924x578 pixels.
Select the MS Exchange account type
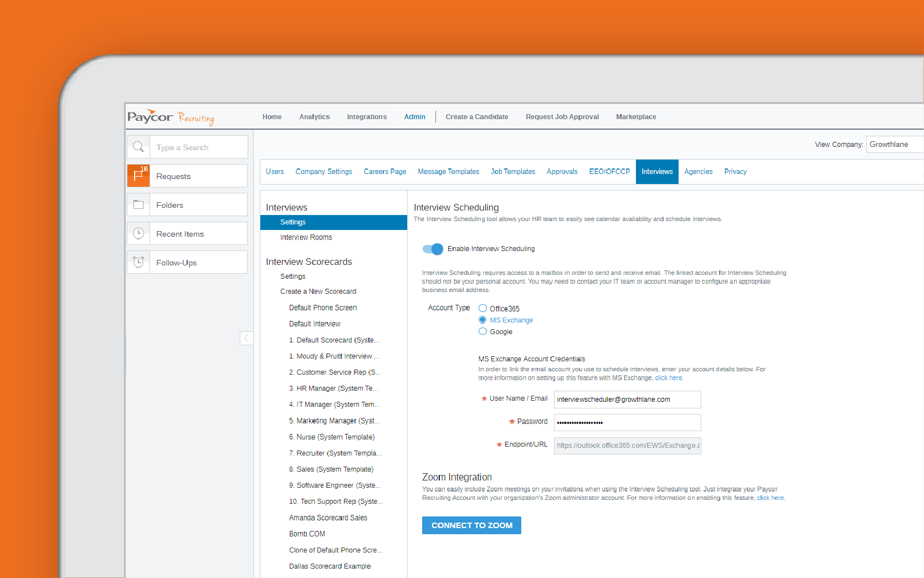482,320
